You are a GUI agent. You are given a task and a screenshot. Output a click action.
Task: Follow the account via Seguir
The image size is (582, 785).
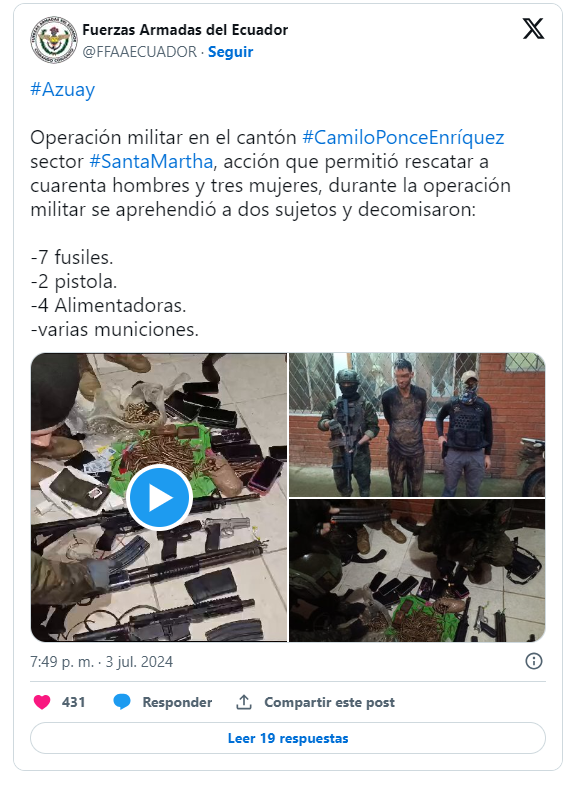[231, 52]
